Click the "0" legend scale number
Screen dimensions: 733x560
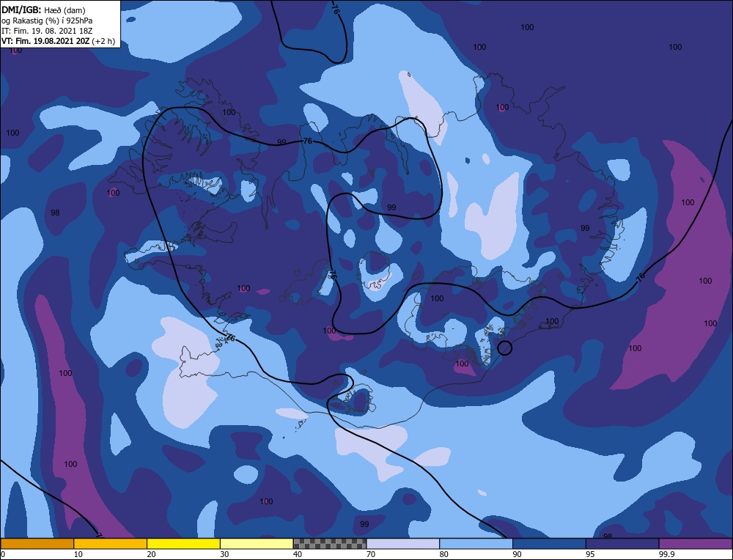coord(3,554)
